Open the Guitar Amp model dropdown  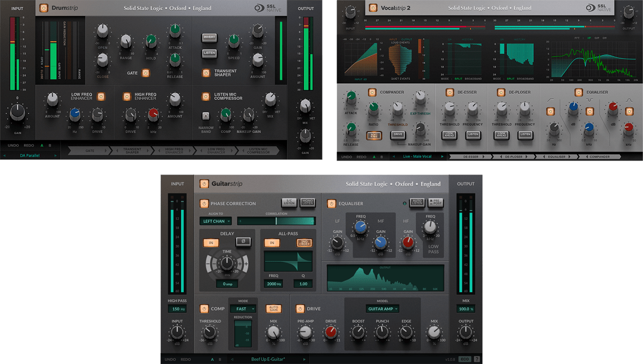[383, 309]
